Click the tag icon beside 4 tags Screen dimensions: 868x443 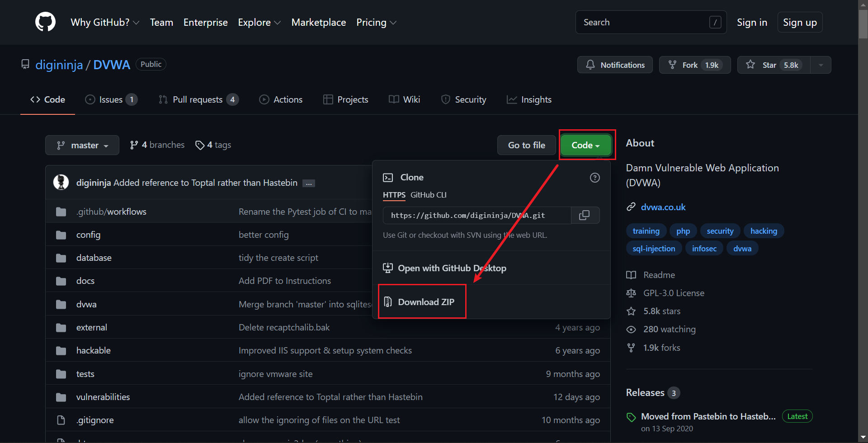point(200,145)
